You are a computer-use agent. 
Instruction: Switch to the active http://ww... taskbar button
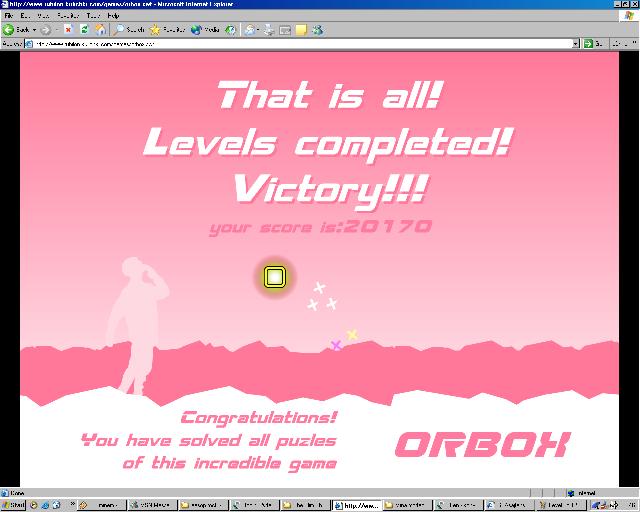click(357, 505)
